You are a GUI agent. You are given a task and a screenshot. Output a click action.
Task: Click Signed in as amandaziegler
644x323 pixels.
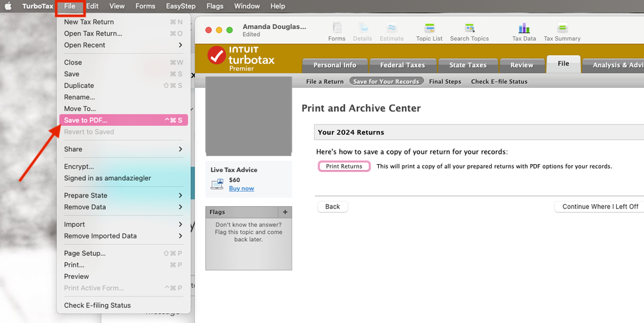click(x=124, y=178)
